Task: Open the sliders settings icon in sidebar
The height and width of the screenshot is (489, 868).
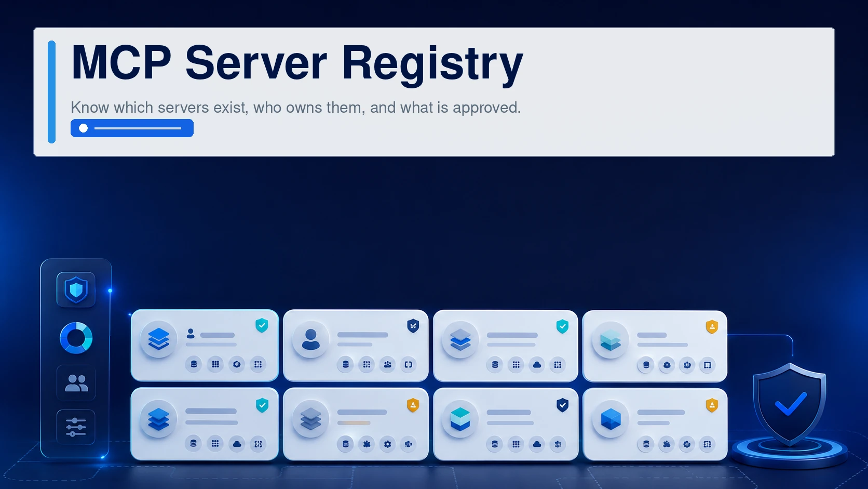Action: pos(76,427)
